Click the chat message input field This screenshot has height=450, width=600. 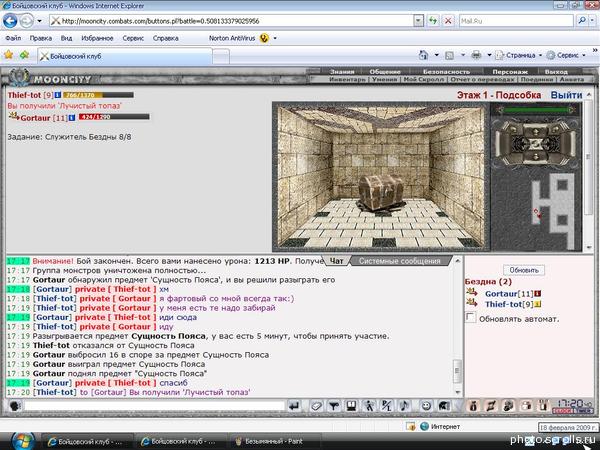[x=155, y=406]
